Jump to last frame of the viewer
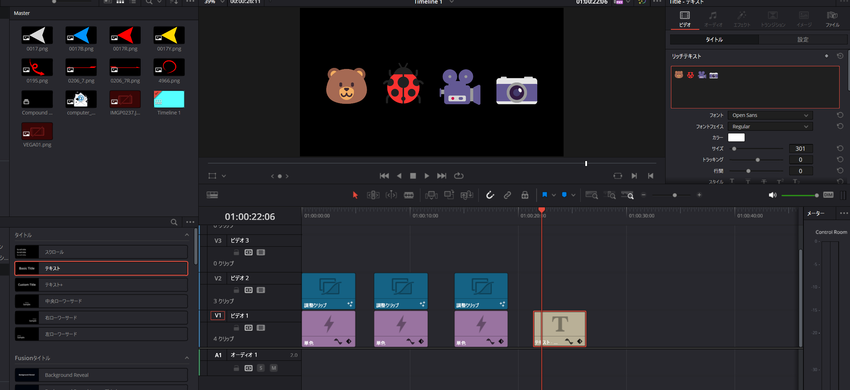 click(442, 176)
